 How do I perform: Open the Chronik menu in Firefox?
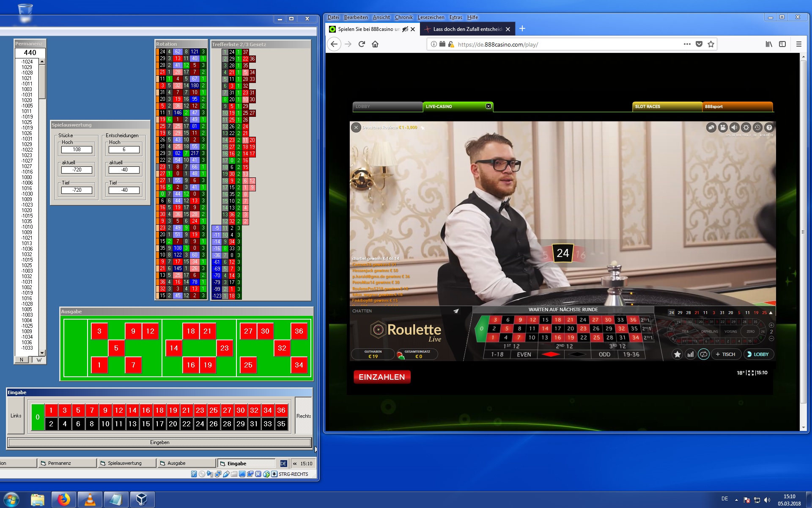[403, 17]
